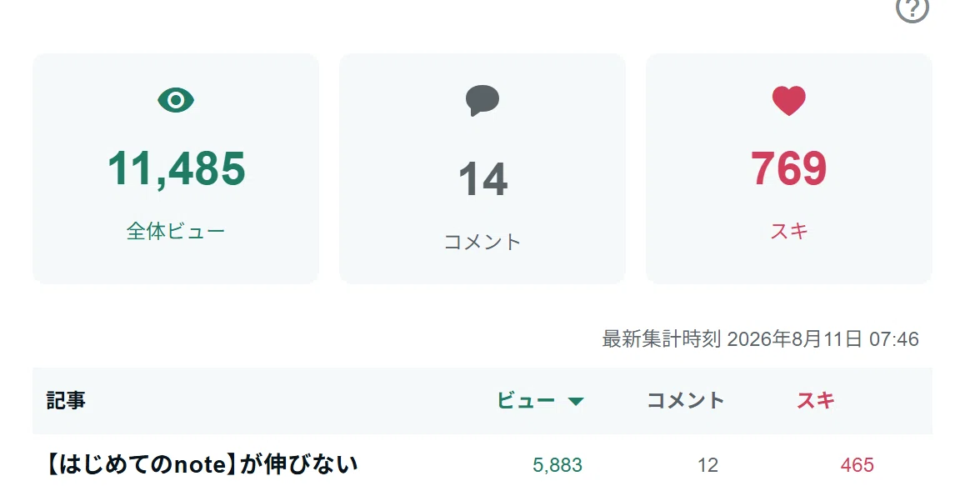980x486 pixels.
Task: Click the 11,485 total views number
Action: (x=177, y=168)
